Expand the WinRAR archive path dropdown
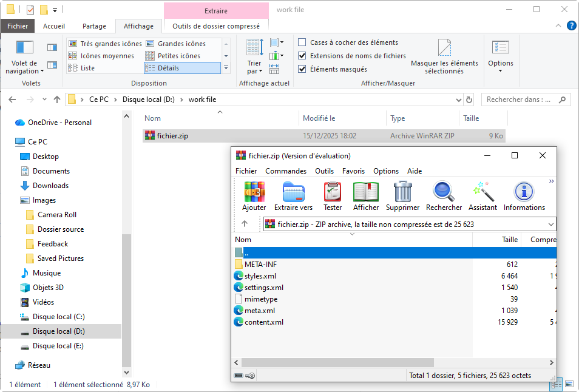579x392 pixels. click(550, 225)
